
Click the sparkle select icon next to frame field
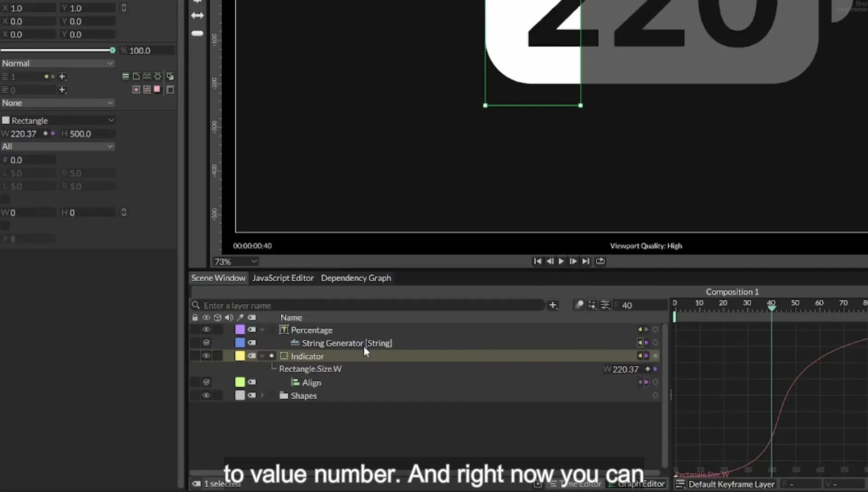pyautogui.click(x=592, y=305)
